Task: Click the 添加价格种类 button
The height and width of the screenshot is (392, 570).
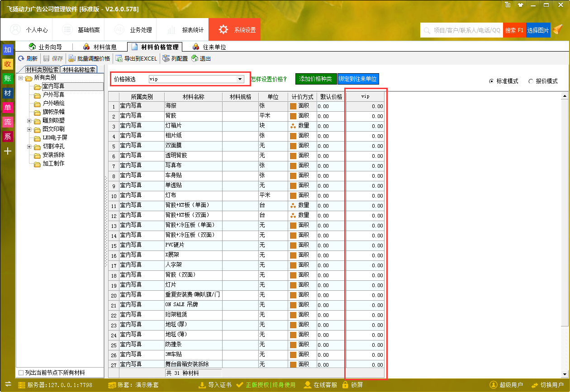Action: coord(316,79)
